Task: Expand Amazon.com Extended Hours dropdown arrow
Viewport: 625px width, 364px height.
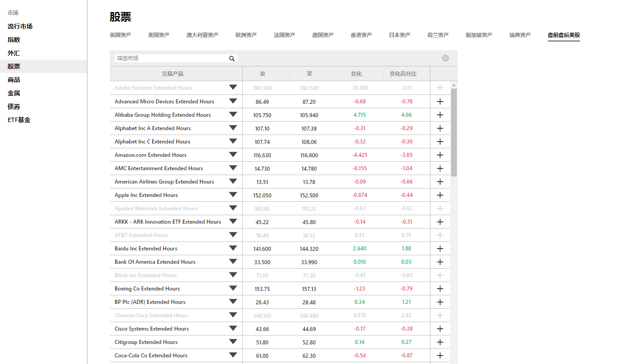Action: [x=233, y=155]
